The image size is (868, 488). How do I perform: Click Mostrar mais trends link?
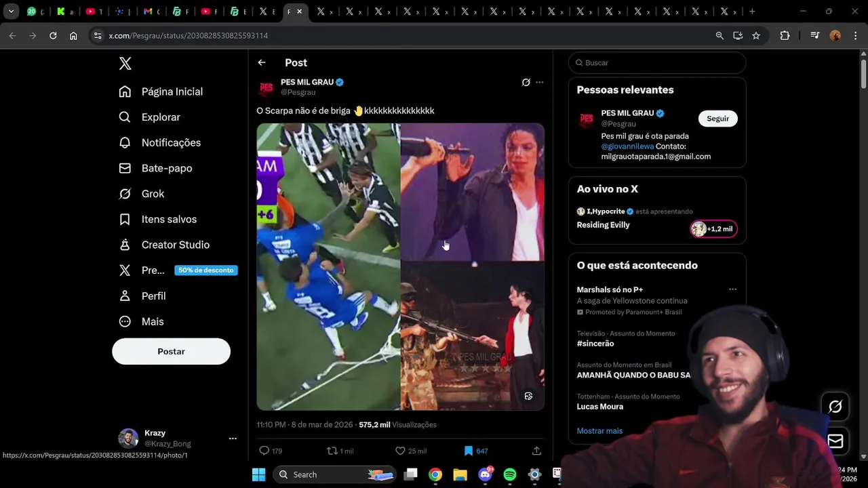point(599,431)
